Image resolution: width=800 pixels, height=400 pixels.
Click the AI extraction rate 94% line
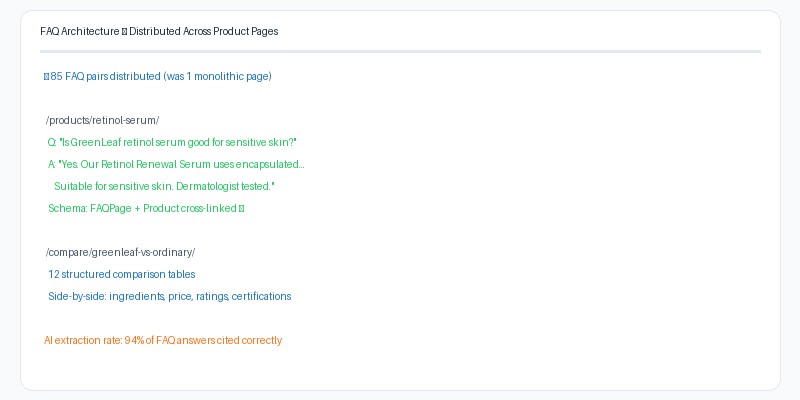click(x=163, y=340)
